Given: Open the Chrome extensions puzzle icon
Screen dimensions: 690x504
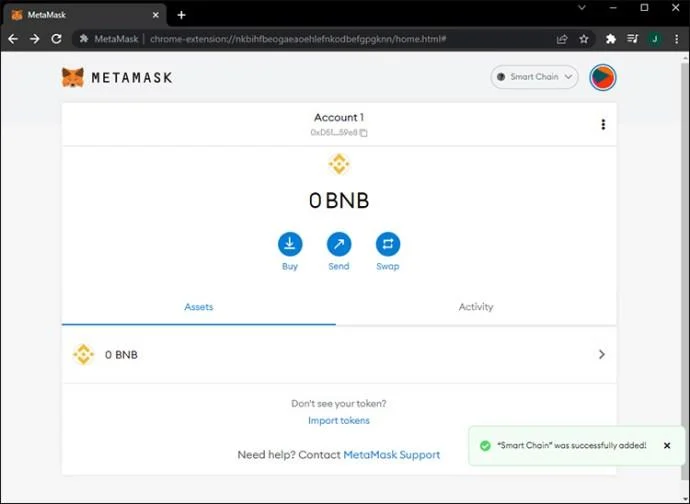Looking at the screenshot, I should [x=610, y=39].
